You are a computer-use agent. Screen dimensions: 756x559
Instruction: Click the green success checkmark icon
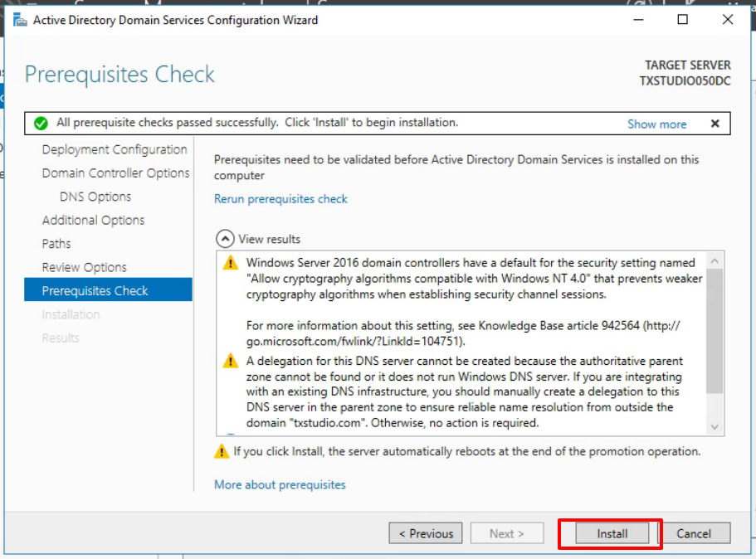point(41,124)
